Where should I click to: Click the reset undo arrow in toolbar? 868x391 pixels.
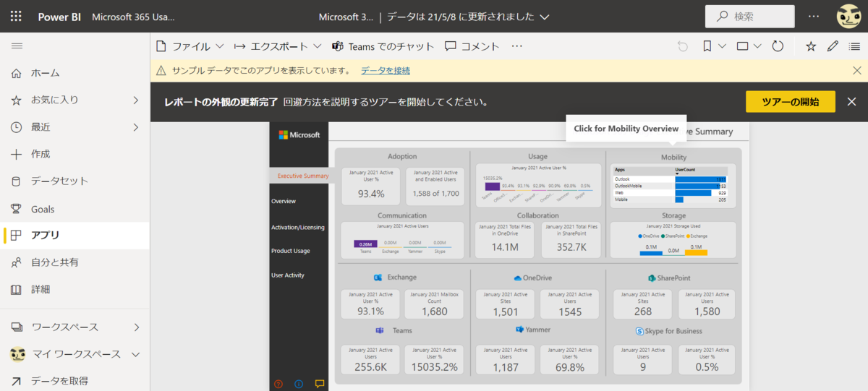coord(682,46)
